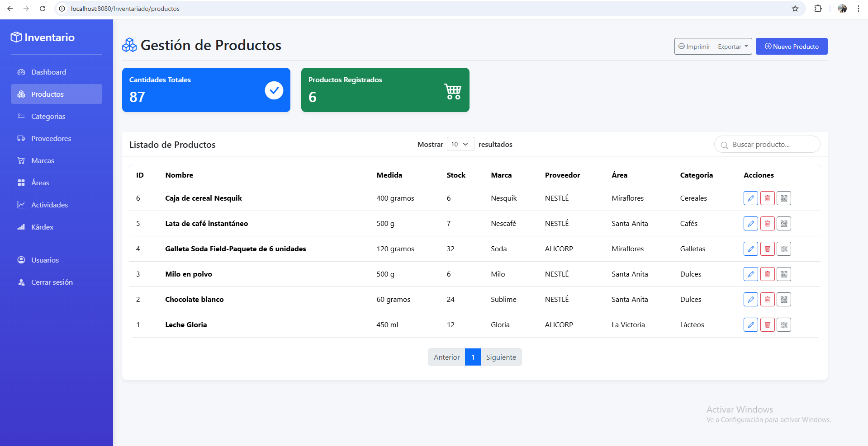Sort by the Stock column header

tap(456, 175)
